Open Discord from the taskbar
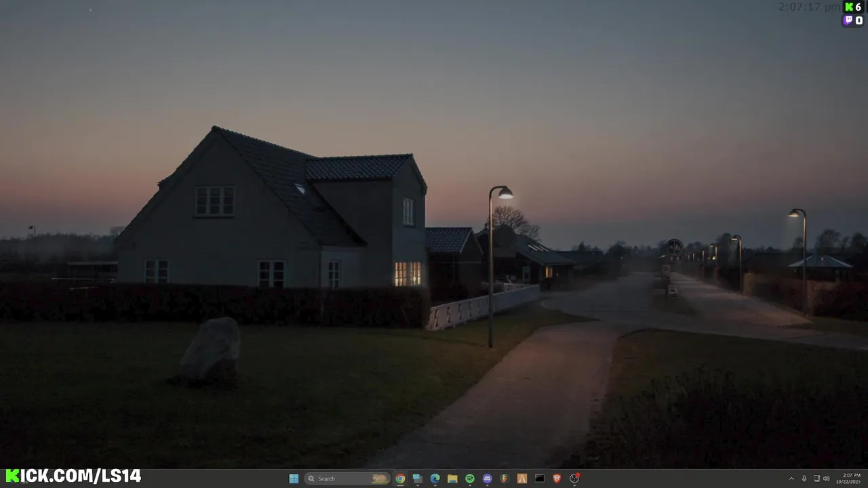This screenshot has width=868, height=488. click(x=487, y=479)
